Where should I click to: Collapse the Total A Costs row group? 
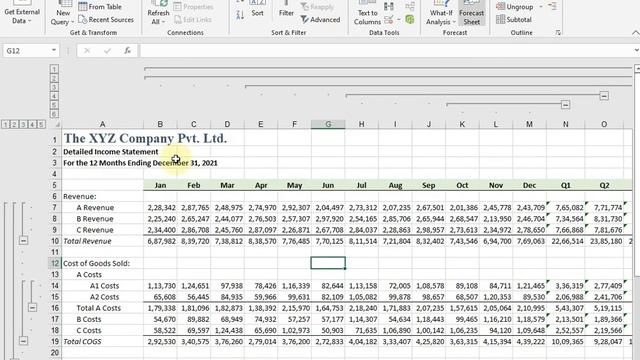coord(32,307)
